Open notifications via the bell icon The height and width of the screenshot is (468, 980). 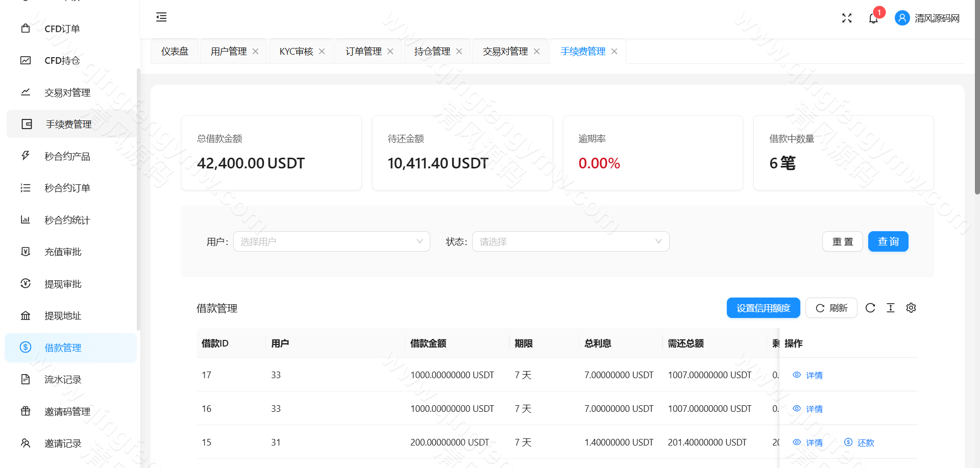(873, 17)
